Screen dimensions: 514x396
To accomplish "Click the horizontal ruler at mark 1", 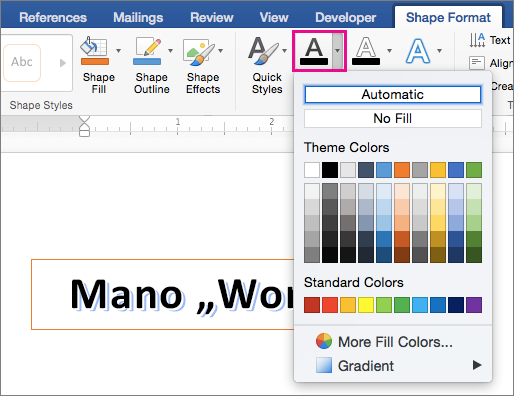I will click(178, 122).
